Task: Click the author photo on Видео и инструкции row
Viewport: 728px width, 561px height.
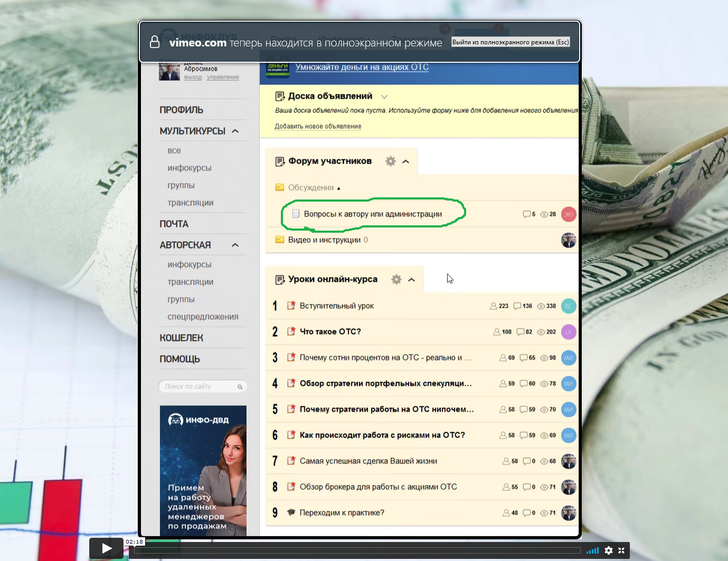Action: (x=569, y=240)
